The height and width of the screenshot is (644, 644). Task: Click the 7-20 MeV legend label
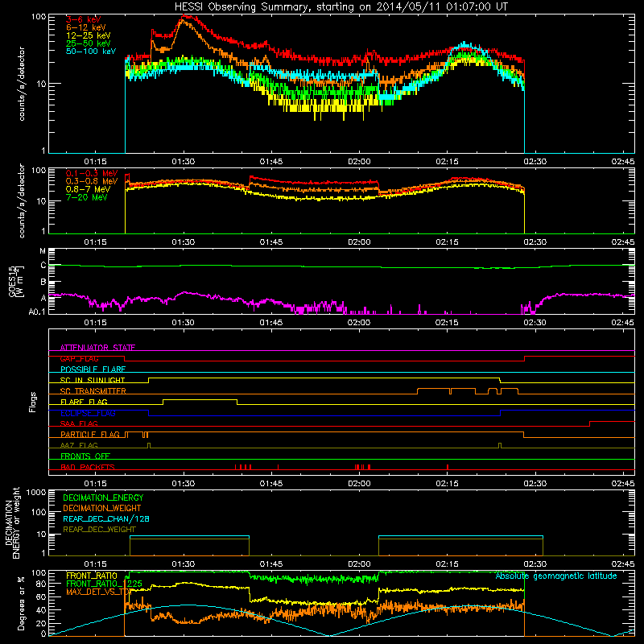point(86,197)
